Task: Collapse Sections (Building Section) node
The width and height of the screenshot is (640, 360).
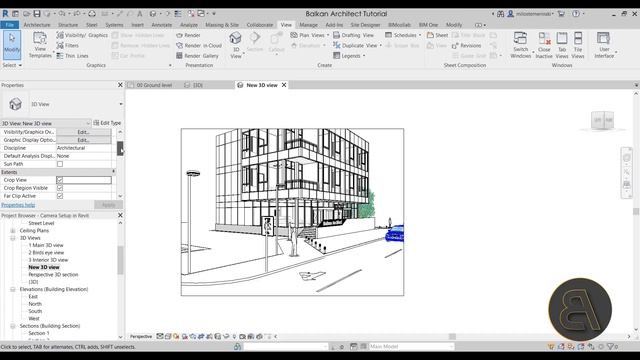Action: pyautogui.click(x=13, y=326)
